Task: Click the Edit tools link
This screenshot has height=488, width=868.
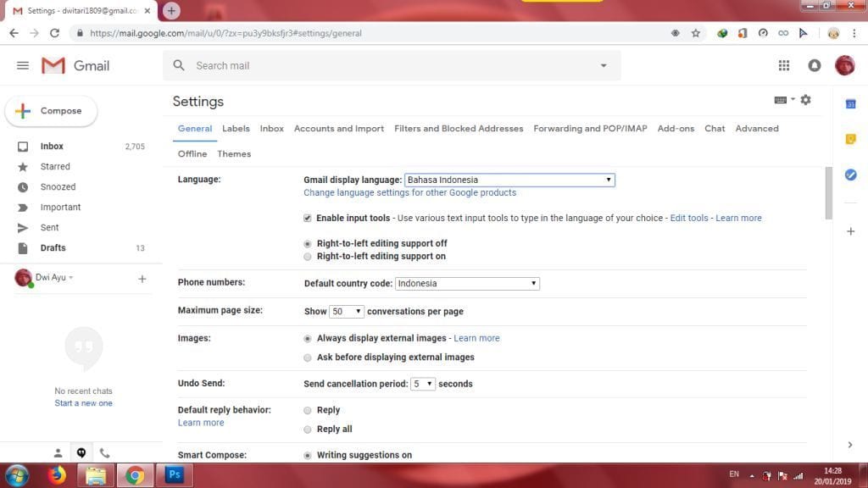Action: (x=688, y=218)
